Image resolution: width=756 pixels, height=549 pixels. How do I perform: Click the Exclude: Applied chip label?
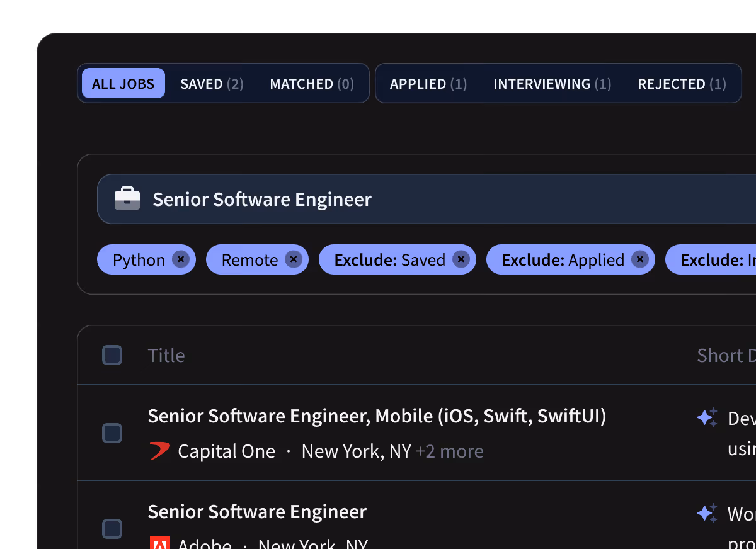(x=563, y=260)
